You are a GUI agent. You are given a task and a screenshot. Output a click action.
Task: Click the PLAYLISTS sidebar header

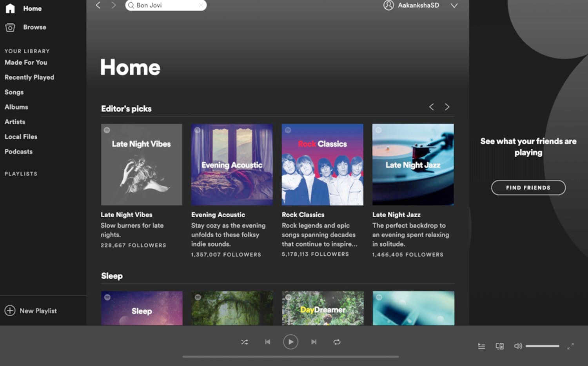pyautogui.click(x=21, y=174)
